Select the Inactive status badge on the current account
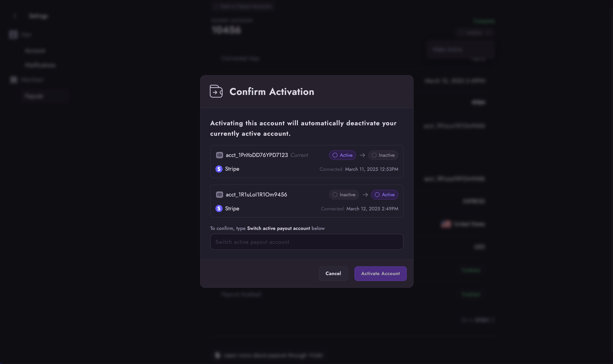 (383, 155)
